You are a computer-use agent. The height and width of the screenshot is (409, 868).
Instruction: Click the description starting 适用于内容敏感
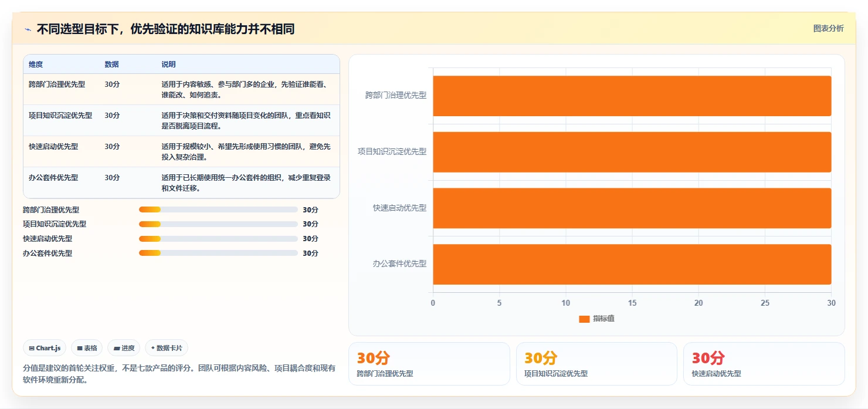pyautogui.click(x=245, y=90)
